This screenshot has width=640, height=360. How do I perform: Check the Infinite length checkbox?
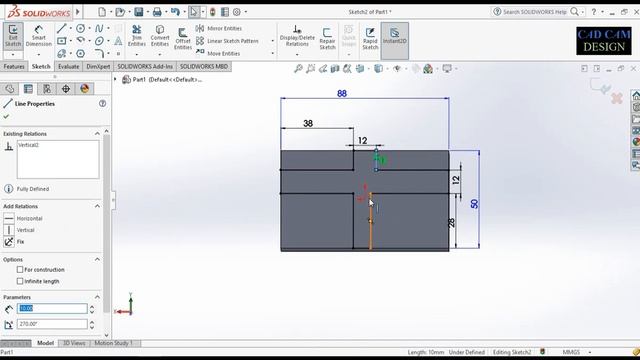coord(20,281)
